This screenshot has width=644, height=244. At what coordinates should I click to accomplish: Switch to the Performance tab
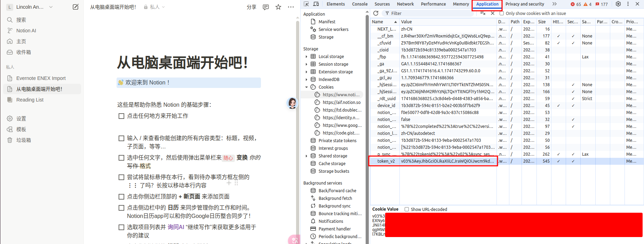click(433, 4)
